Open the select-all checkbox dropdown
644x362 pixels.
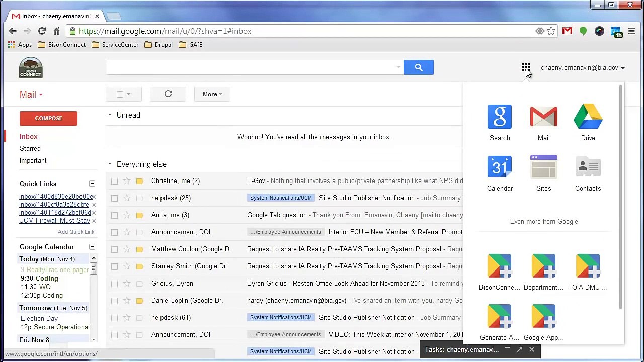coord(128,94)
